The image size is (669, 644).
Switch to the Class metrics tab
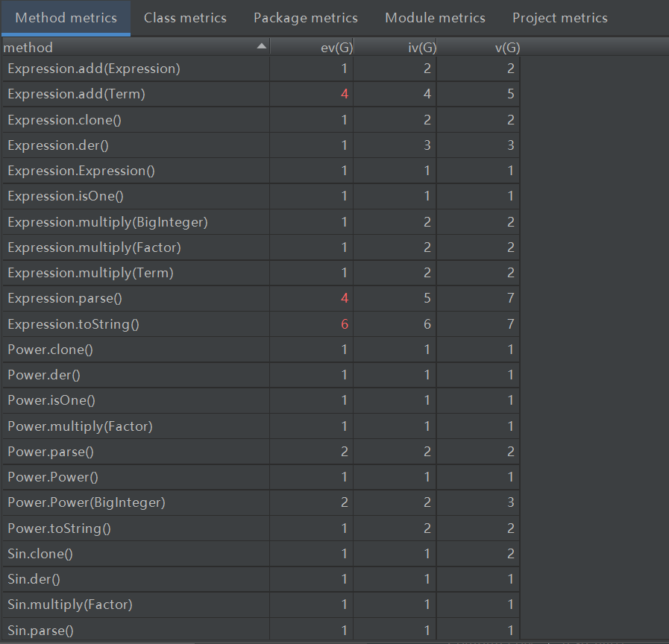tap(185, 18)
